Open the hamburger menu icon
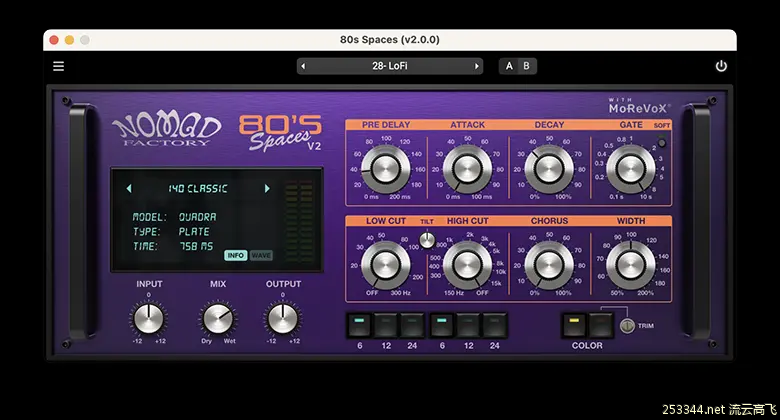 click(x=58, y=66)
